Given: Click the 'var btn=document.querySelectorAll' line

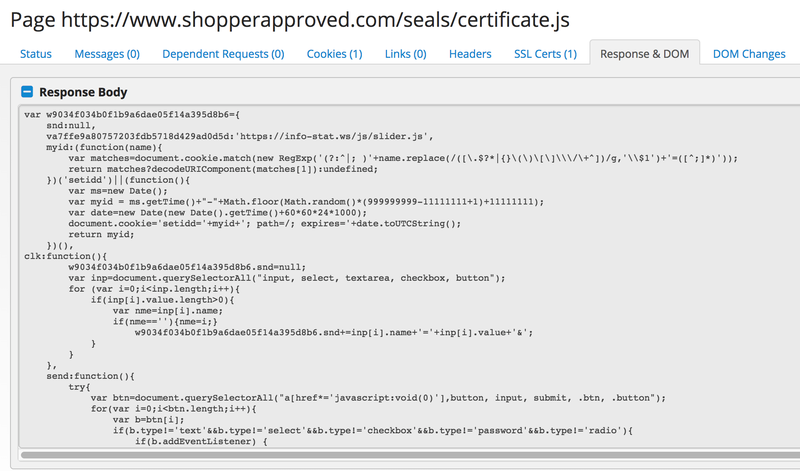Looking at the screenshot, I should (378, 398).
